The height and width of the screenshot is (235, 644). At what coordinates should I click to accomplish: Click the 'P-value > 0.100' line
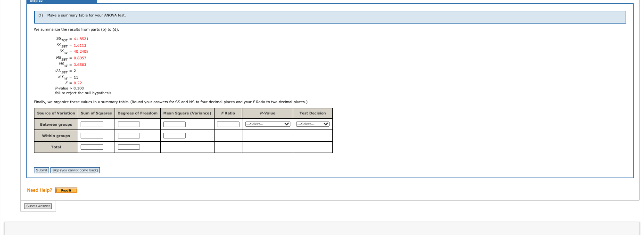69,88
